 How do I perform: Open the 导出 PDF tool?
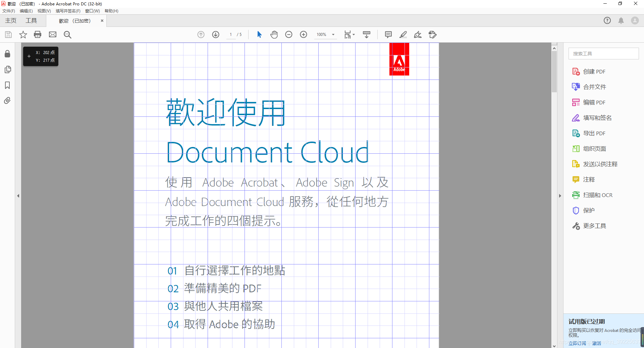[589, 133]
